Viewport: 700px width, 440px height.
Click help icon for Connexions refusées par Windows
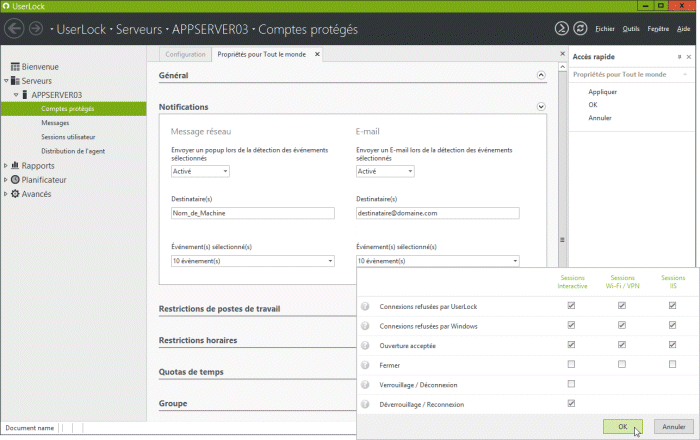pos(365,326)
